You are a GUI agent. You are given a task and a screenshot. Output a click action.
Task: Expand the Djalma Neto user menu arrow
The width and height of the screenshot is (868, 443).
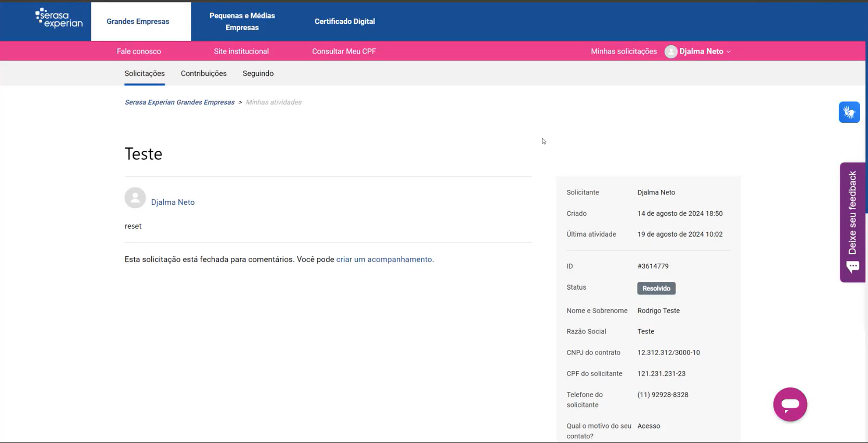click(729, 52)
